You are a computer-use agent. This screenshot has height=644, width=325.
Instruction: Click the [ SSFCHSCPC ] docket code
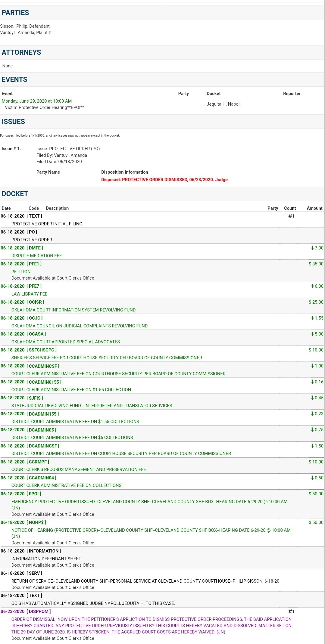(42, 350)
